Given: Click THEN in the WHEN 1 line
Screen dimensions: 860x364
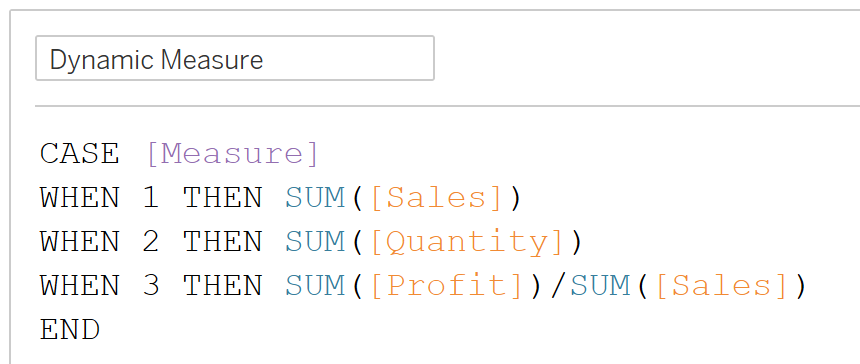Looking at the screenshot, I should point(223,198).
